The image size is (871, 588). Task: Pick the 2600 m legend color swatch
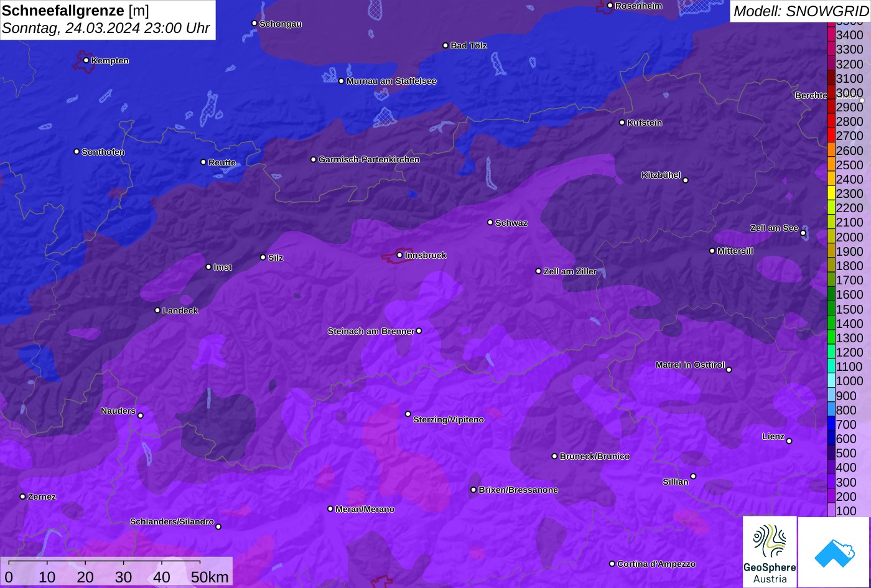(831, 150)
